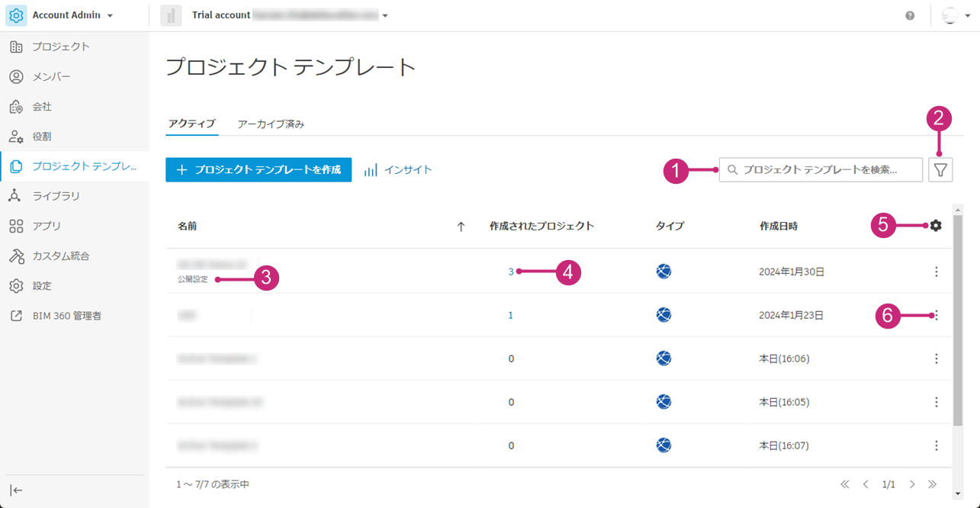The width and height of the screenshot is (980, 508).
Task: Open the Trial account selector dropdown
Action: (x=385, y=16)
